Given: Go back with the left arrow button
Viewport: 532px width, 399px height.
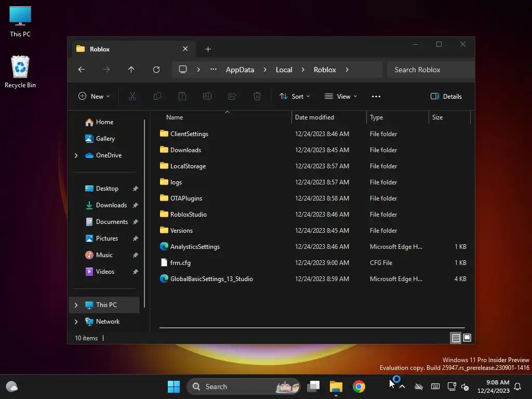Looking at the screenshot, I should [82, 70].
